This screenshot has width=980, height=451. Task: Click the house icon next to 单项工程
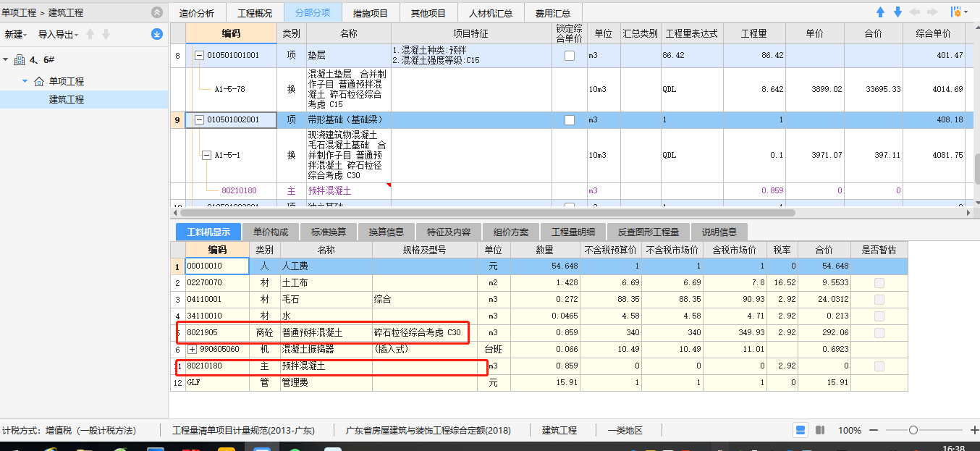click(x=39, y=81)
